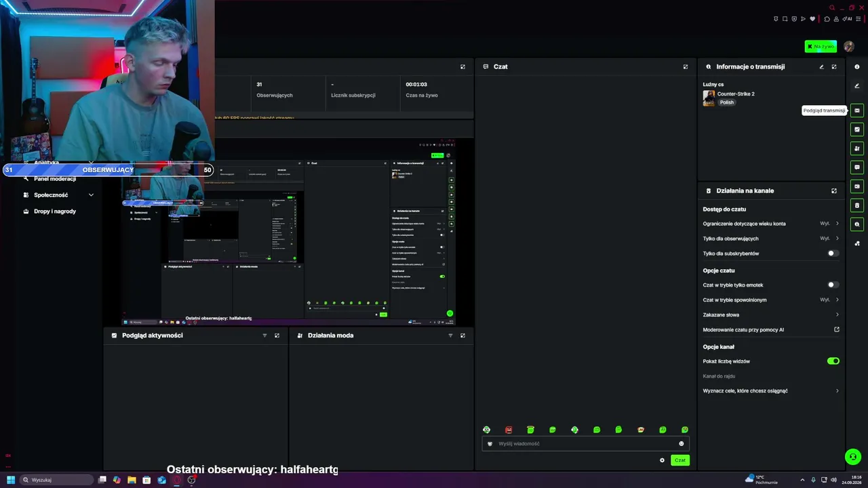
Task: Open File Explorer from the taskbar
Action: [x=132, y=480]
